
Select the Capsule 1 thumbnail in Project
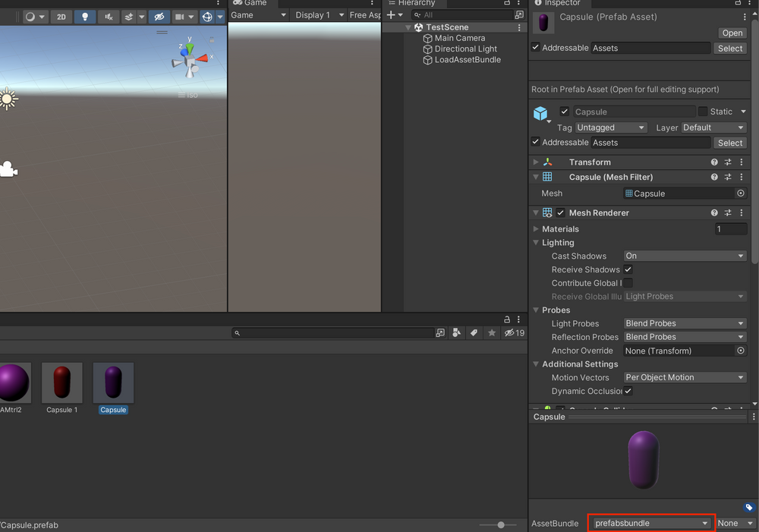point(61,383)
